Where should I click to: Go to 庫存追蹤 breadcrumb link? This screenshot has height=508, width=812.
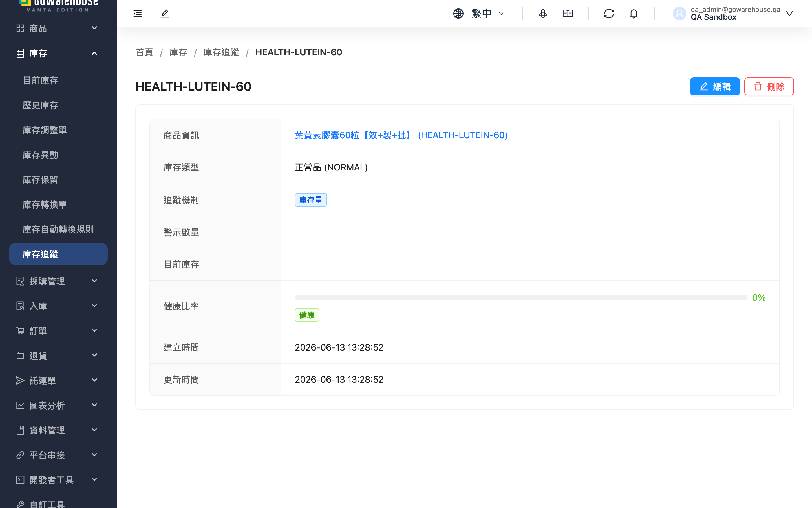221,52
